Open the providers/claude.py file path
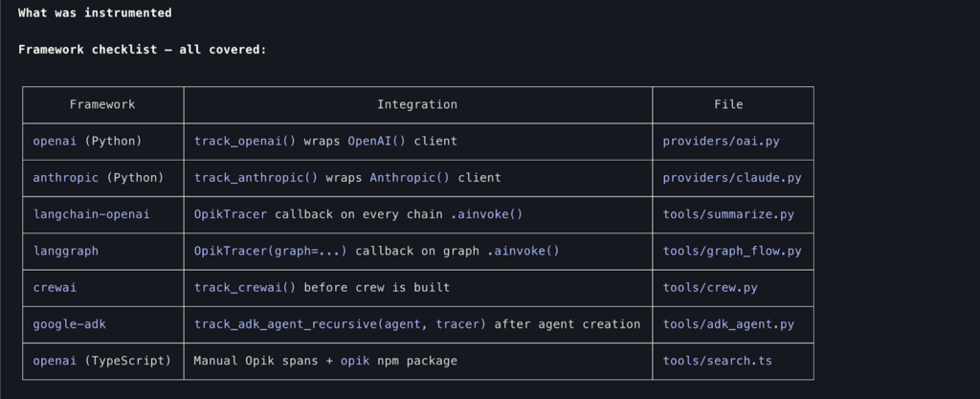Image resolution: width=980 pixels, height=399 pixels. coord(732,178)
